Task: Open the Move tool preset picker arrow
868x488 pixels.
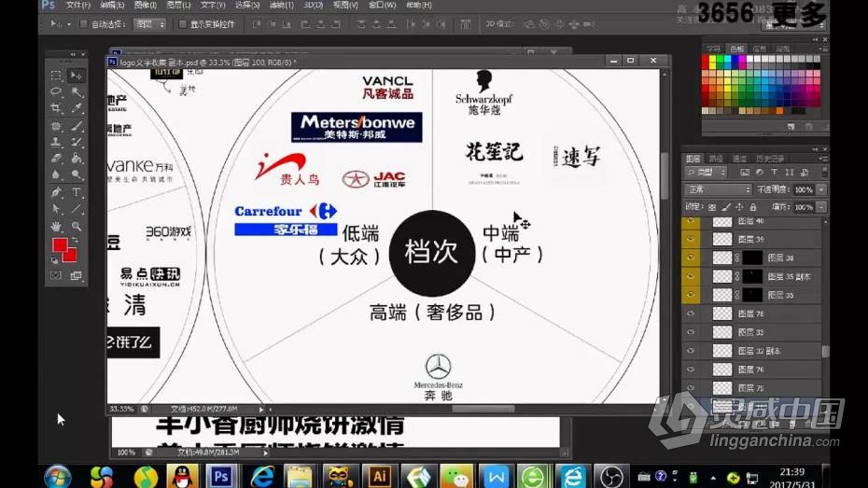Action: coord(69,24)
